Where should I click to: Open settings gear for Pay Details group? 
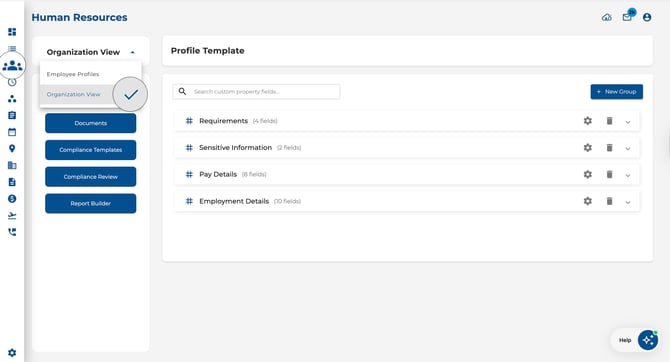click(x=588, y=174)
